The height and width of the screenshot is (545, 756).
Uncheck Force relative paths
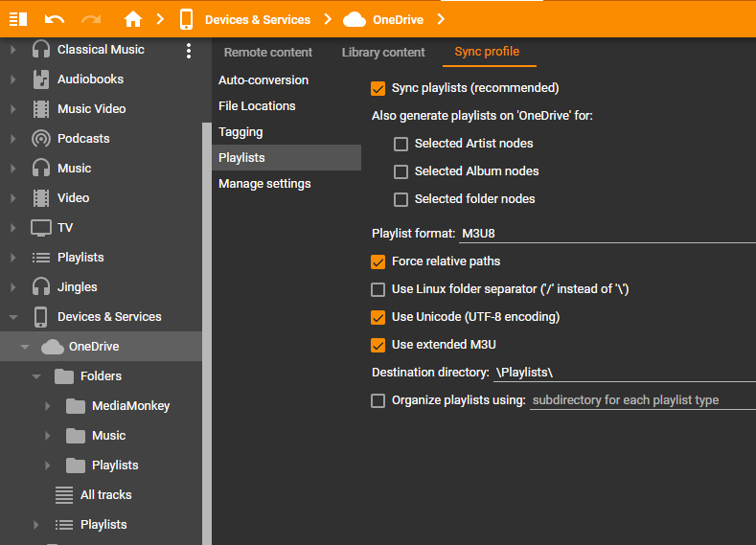pyautogui.click(x=378, y=261)
